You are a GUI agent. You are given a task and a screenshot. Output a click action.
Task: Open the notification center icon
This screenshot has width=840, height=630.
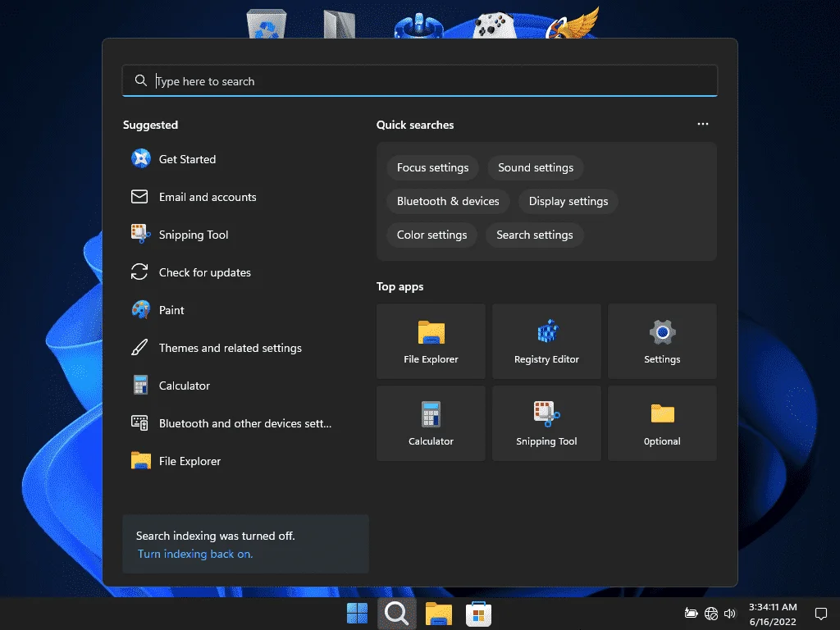click(x=820, y=614)
